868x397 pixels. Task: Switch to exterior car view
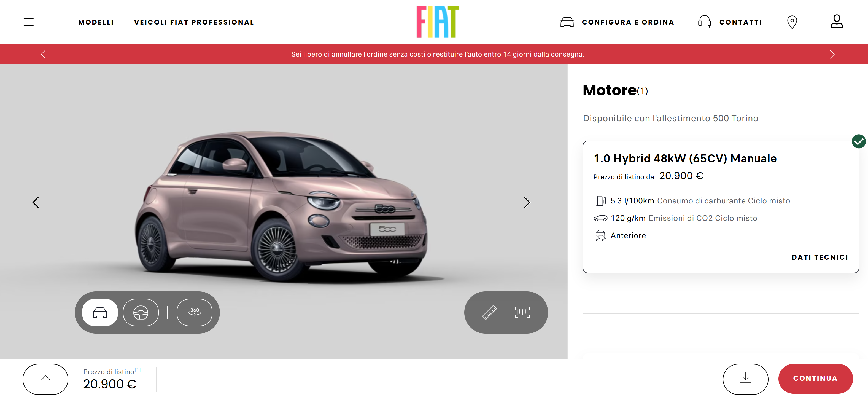point(100,312)
